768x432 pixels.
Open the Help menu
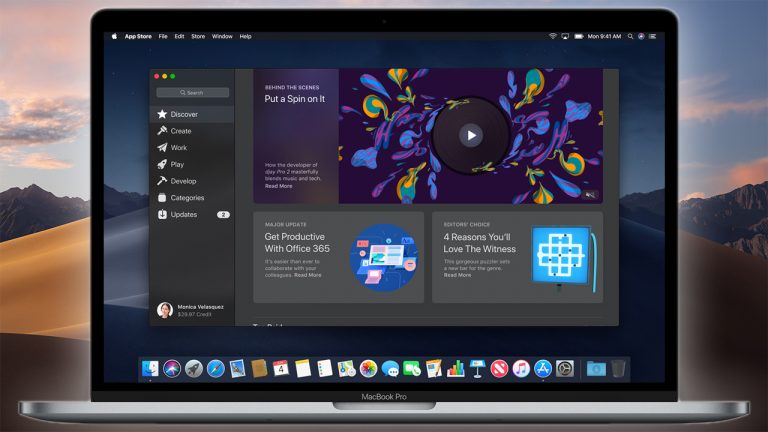[245, 36]
